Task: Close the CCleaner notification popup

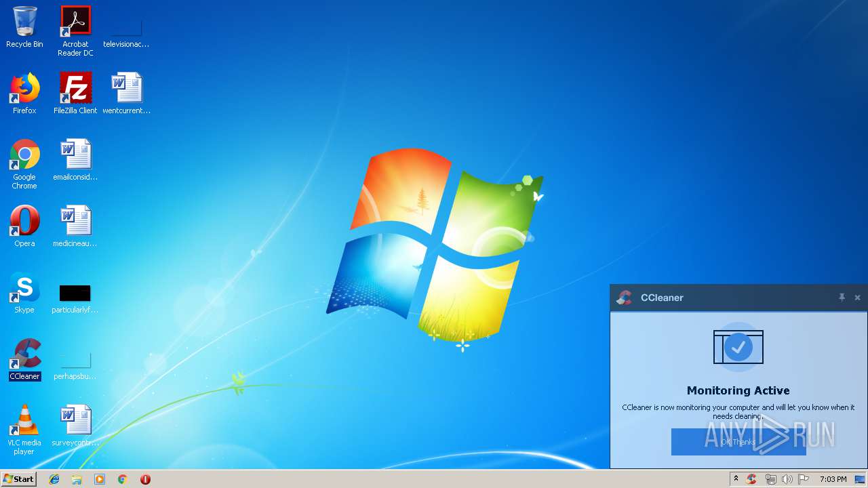Action: tap(857, 297)
